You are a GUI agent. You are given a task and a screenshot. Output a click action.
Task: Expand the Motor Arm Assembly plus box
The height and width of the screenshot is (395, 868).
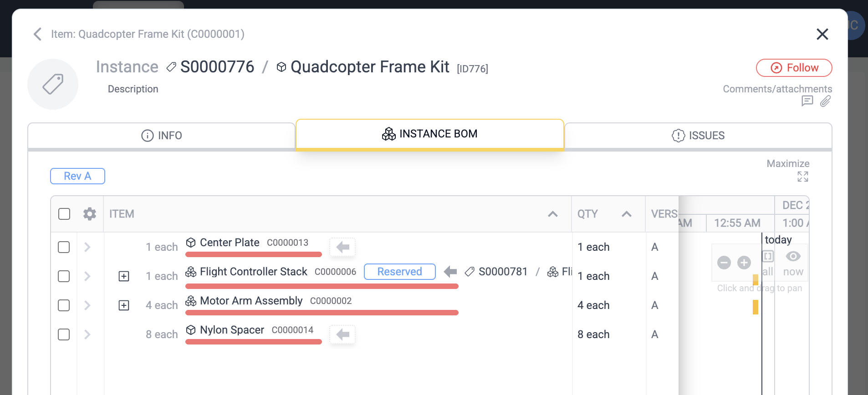click(x=123, y=305)
